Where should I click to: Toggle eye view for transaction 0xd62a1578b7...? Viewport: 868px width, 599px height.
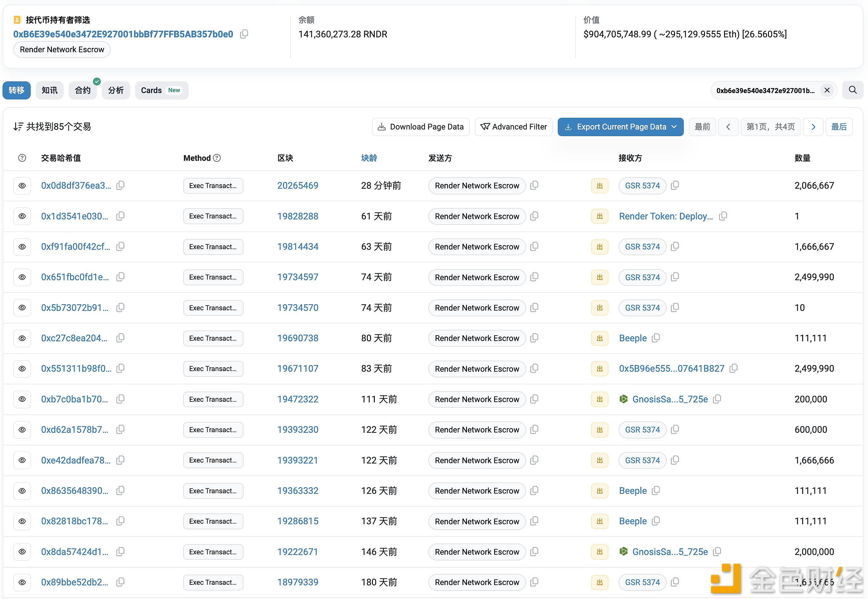coord(22,429)
